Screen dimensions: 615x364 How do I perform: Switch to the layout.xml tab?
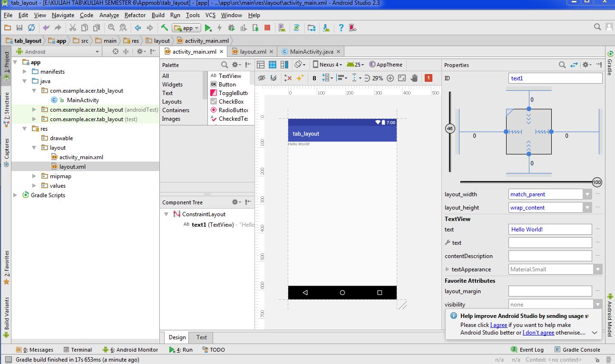tap(253, 52)
